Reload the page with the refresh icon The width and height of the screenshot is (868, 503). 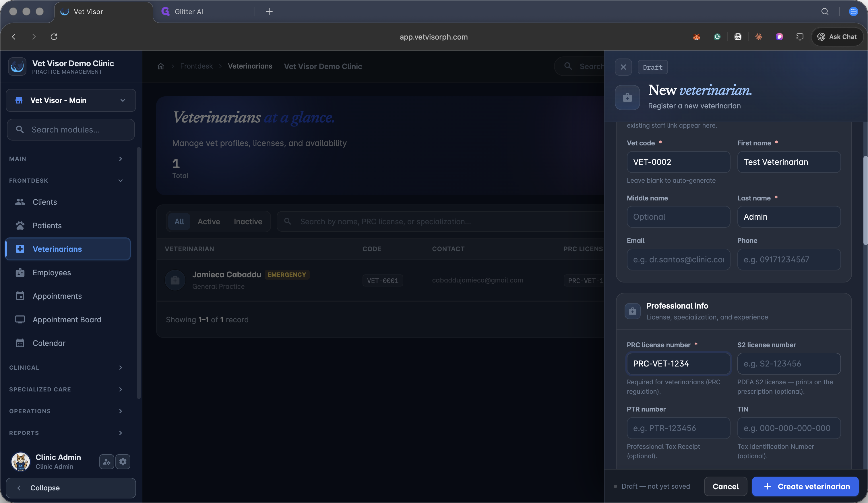coord(54,36)
